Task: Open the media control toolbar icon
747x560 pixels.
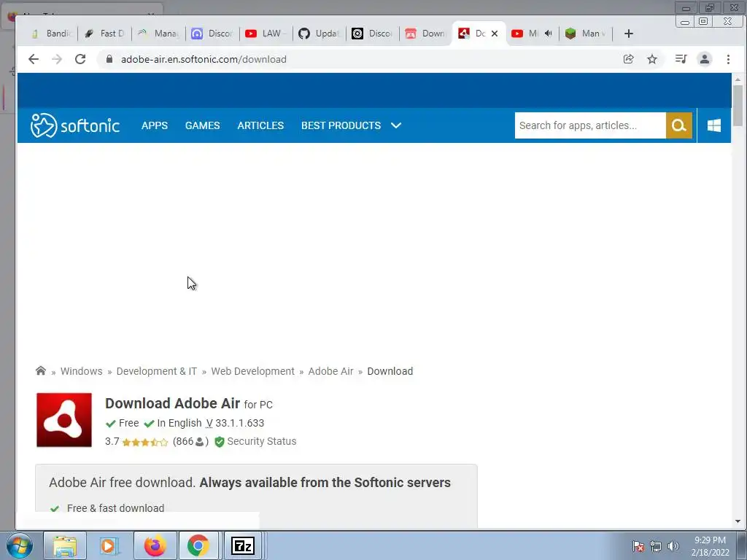Action: coord(681,59)
